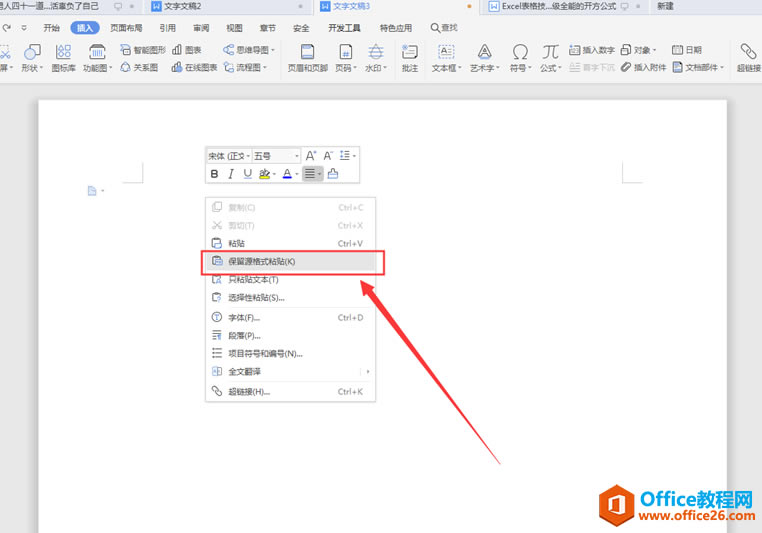Open the 形状 shapes tool
762x533 pixels.
(33, 58)
